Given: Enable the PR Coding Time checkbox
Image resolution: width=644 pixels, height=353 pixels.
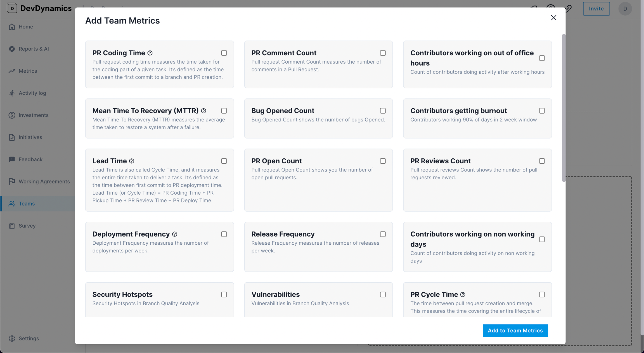Looking at the screenshot, I should tap(224, 53).
